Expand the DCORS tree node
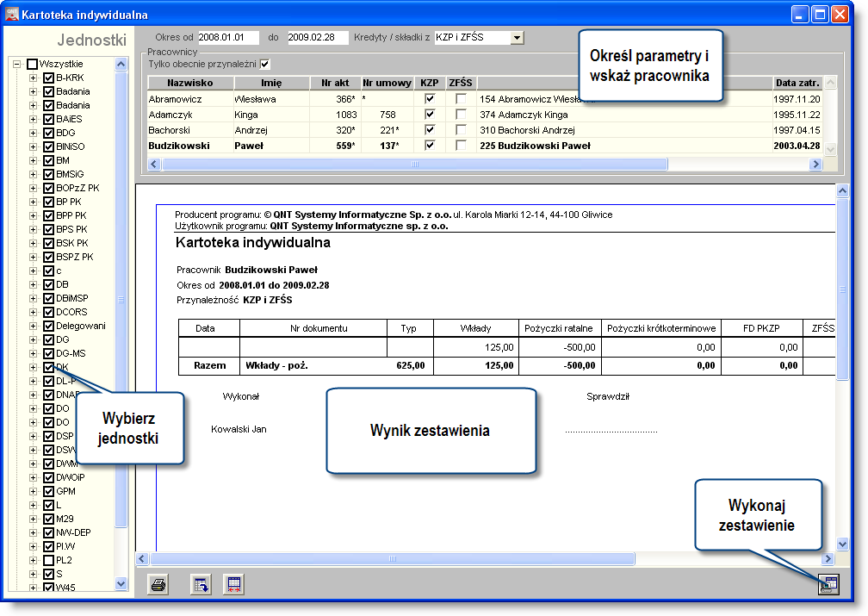Viewport: 868px width, 616px height. (34, 313)
